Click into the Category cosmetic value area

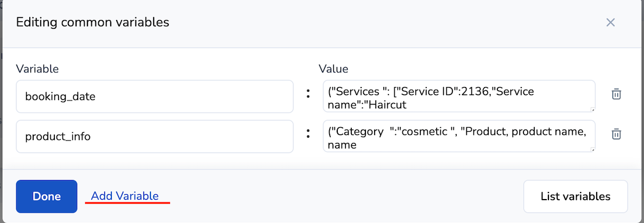[x=459, y=137]
